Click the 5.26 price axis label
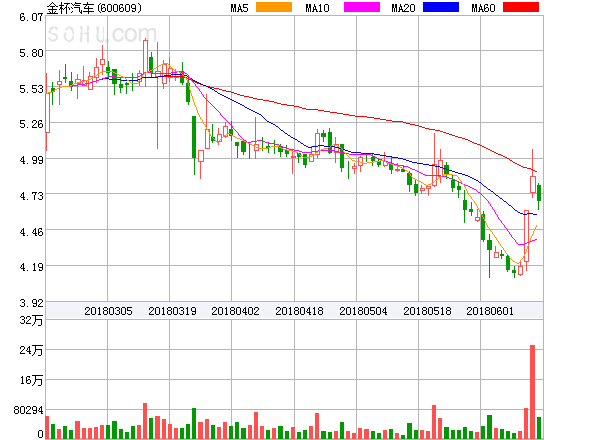This screenshot has height=440, width=600. [x=31, y=124]
